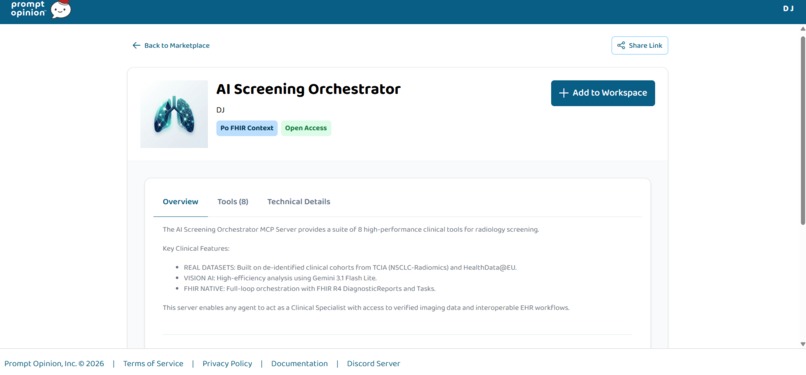Image resolution: width=806 pixels, height=375 pixels.
Task: Click the DJ author name below the title
Action: pyautogui.click(x=221, y=110)
